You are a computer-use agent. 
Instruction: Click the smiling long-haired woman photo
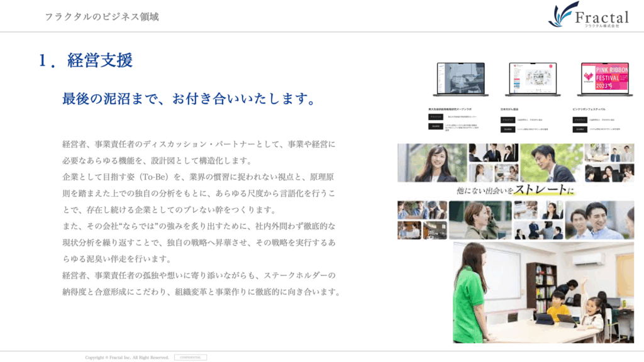click(432, 163)
